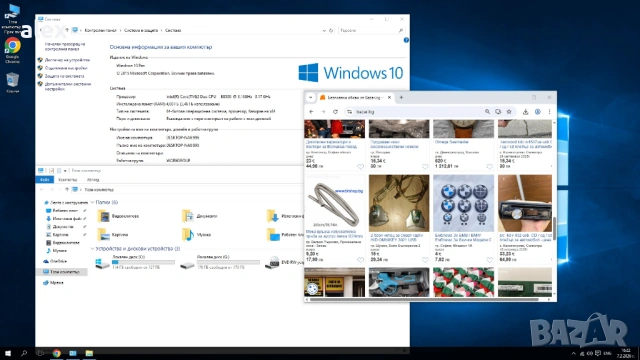Image resolution: width=640 pixels, height=360 pixels.
Task: Open the Omega Seamaster listing link
Action: tap(451, 142)
